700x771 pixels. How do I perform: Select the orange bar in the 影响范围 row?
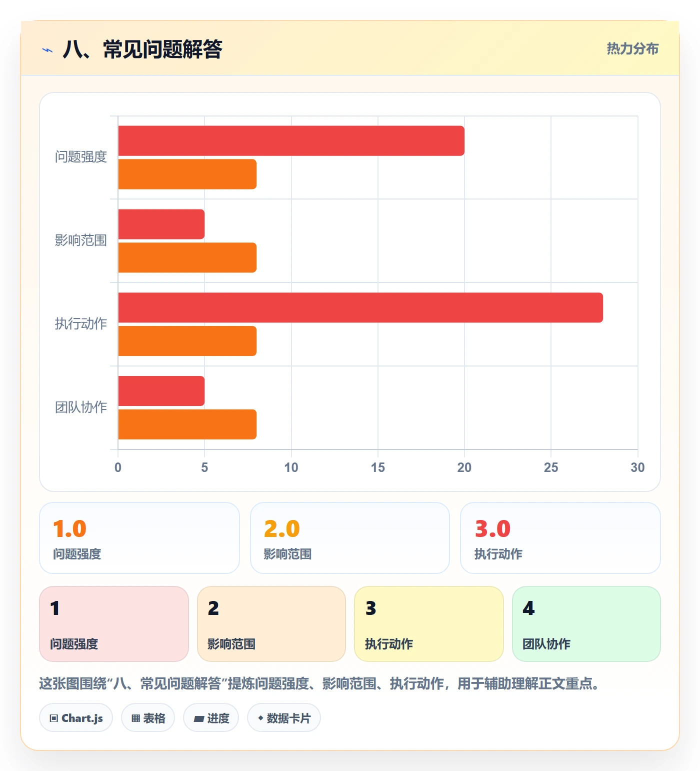click(x=187, y=258)
